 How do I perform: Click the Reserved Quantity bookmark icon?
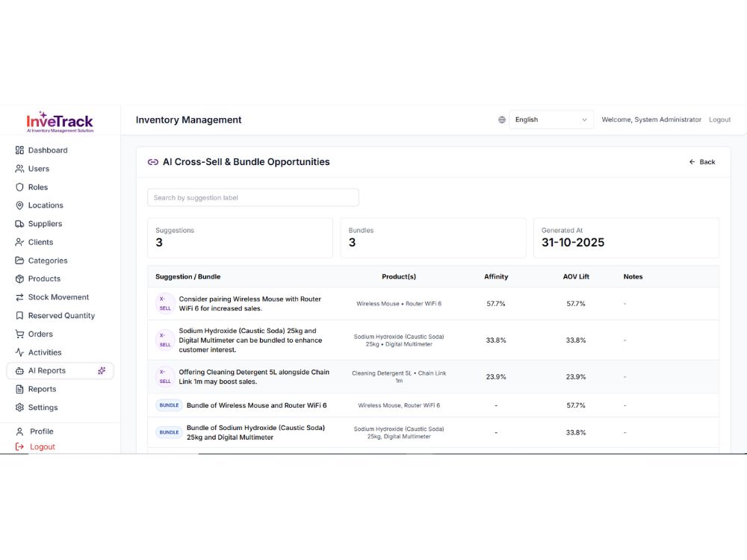point(19,316)
